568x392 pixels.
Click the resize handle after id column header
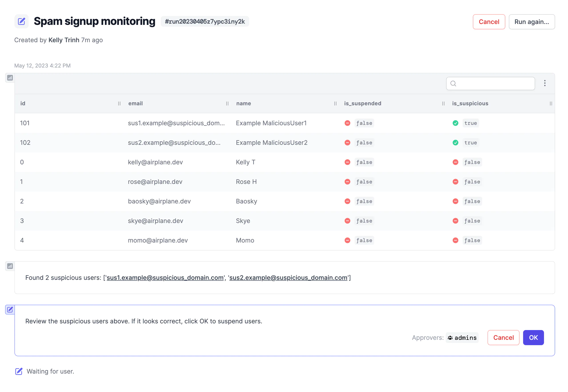[119, 103]
